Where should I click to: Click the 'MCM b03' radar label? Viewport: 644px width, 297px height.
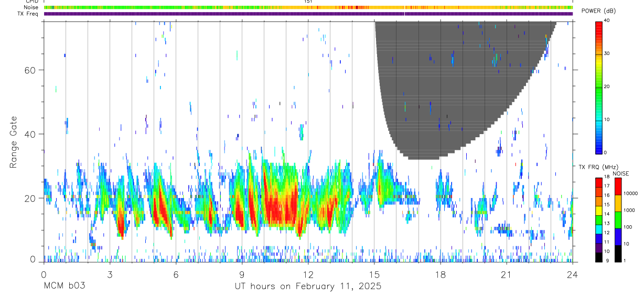click(x=64, y=287)
